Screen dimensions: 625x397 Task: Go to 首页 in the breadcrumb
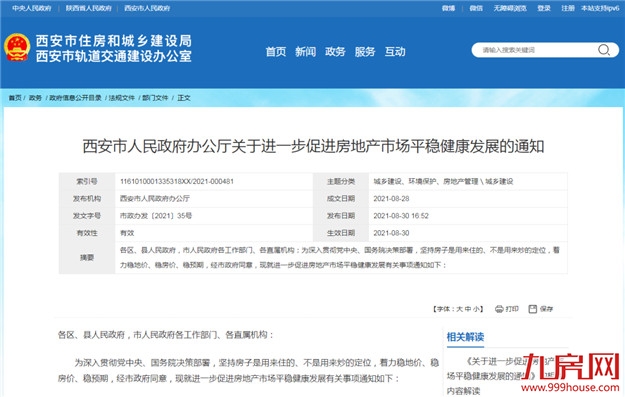pos(15,98)
